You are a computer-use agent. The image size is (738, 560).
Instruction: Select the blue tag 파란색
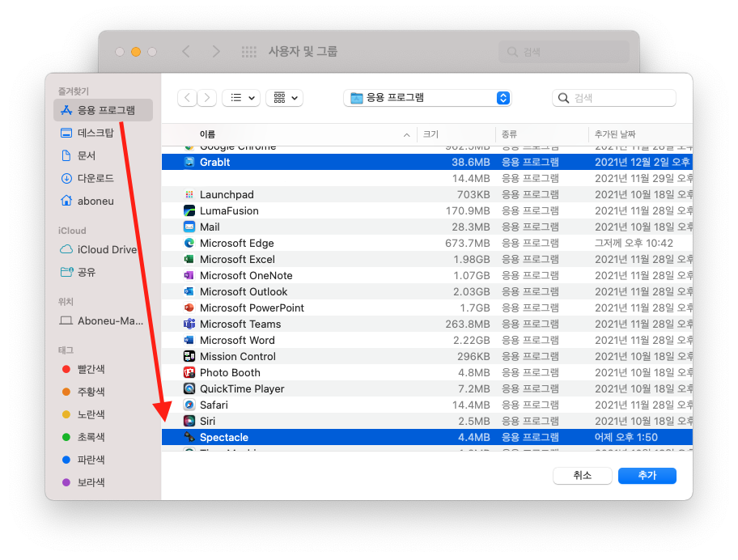coord(83,460)
